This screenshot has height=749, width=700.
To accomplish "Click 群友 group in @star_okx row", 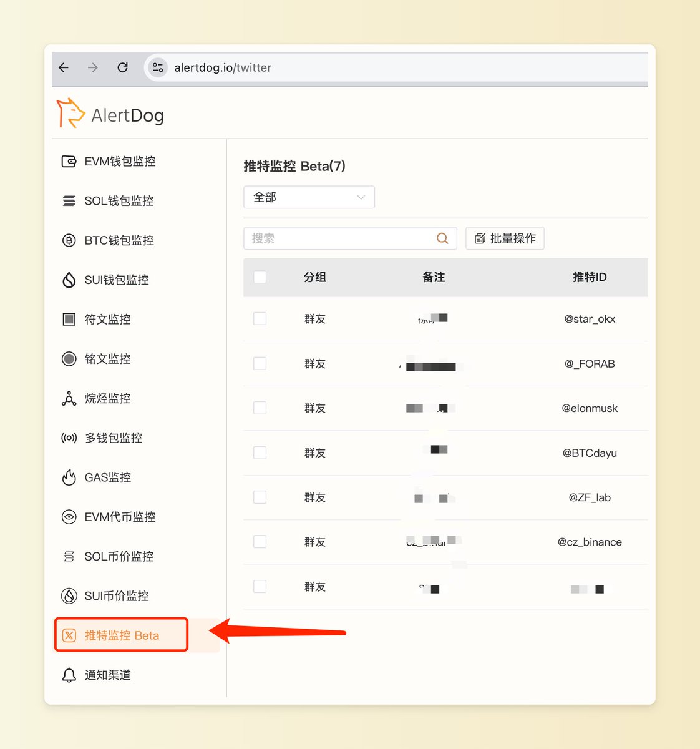I will point(315,319).
